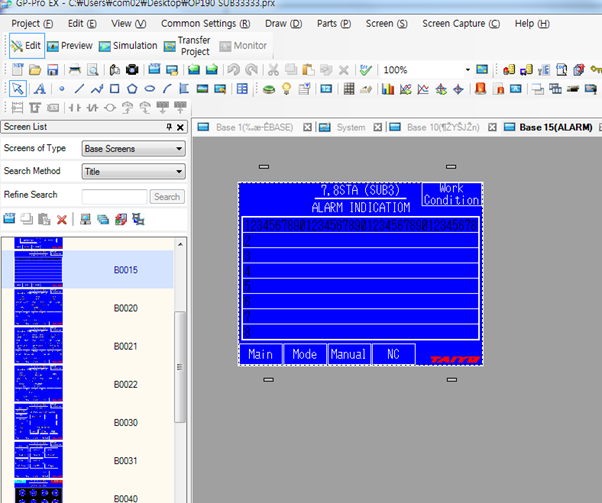Insert a bar Graph part
602x503 pixels.
(388, 89)
